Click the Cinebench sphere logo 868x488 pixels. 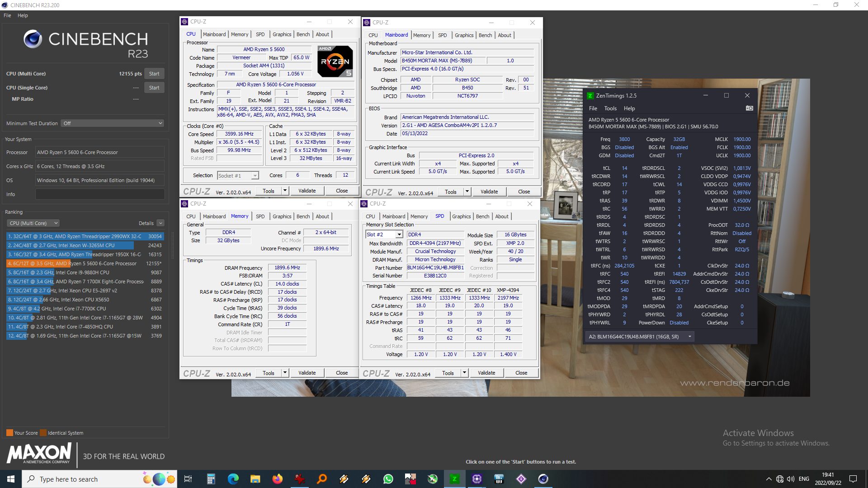(x=33, y=39)
